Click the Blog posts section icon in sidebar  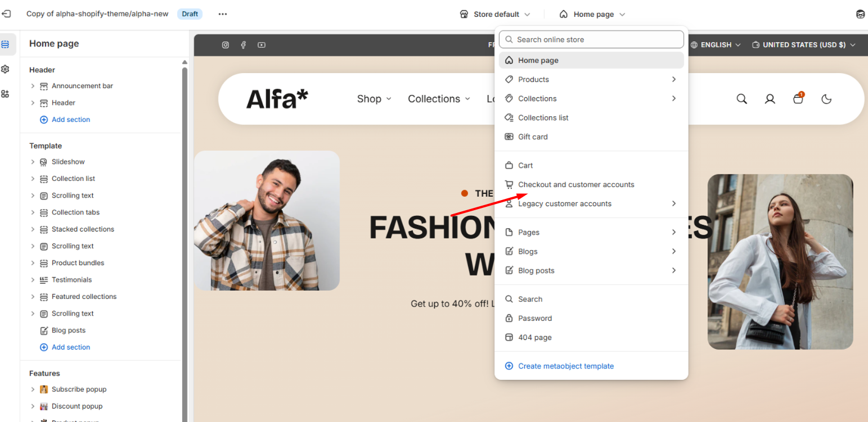44,330
